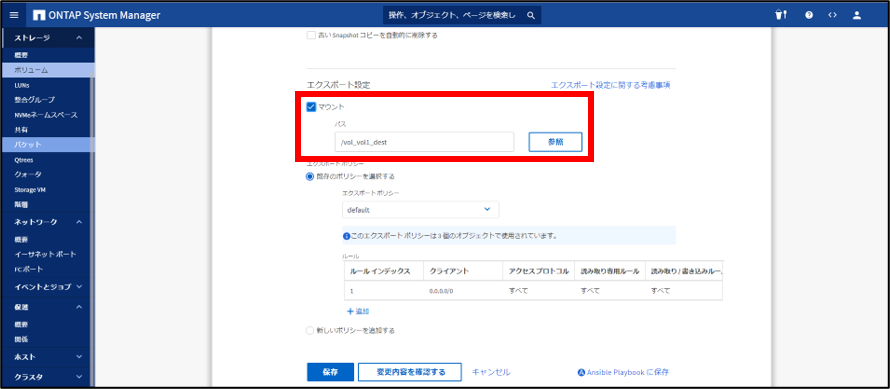
Task: Click the info icon beside export policy message
Action: click(346, 235)
